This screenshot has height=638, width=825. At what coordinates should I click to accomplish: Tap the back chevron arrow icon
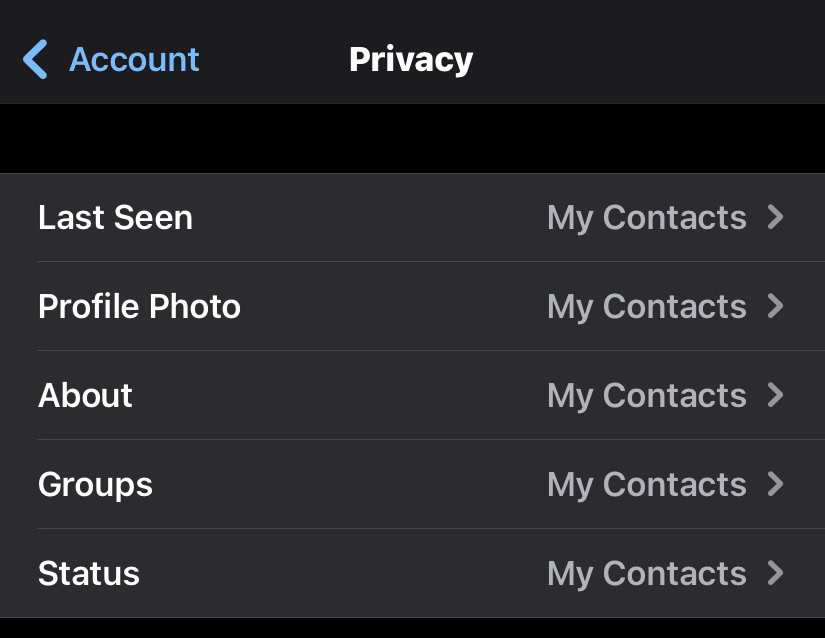click(35, 60)
